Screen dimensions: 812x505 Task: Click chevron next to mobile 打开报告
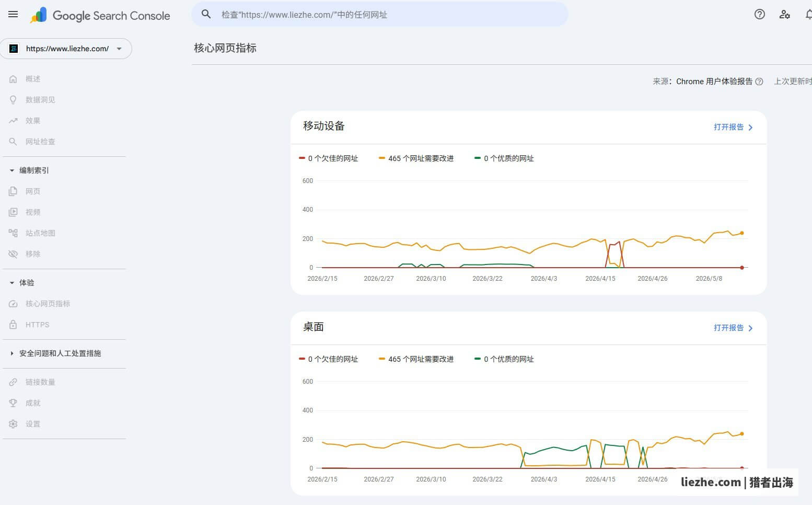click(x=750, y=128)
